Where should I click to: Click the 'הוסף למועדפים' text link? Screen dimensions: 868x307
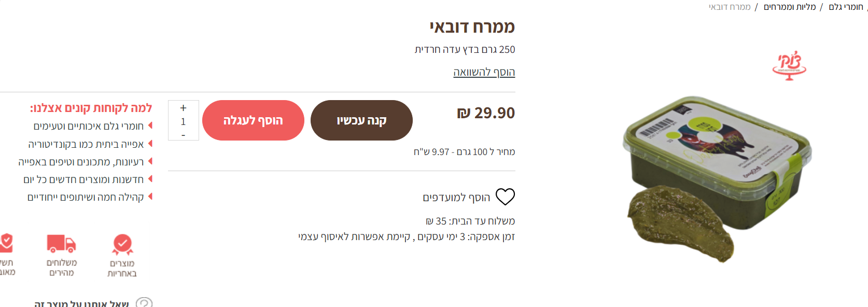456,198
